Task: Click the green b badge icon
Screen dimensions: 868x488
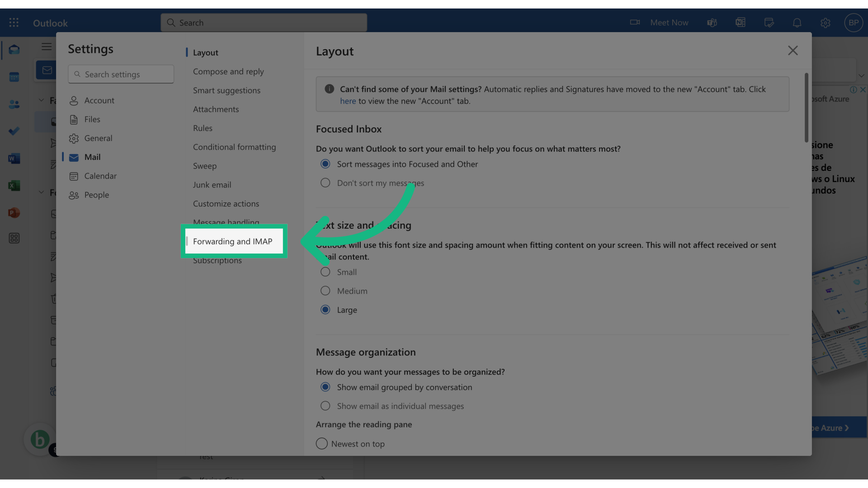Action: (x=40, y=439)
